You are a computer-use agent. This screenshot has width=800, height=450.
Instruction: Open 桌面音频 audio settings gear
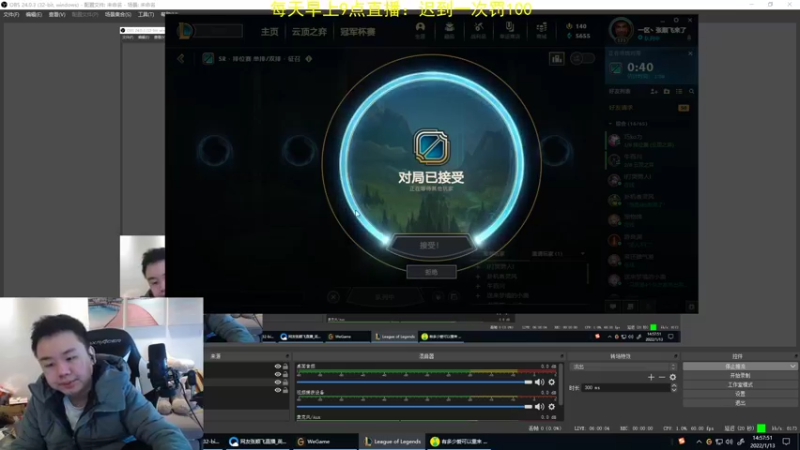[x=552, y=382]
